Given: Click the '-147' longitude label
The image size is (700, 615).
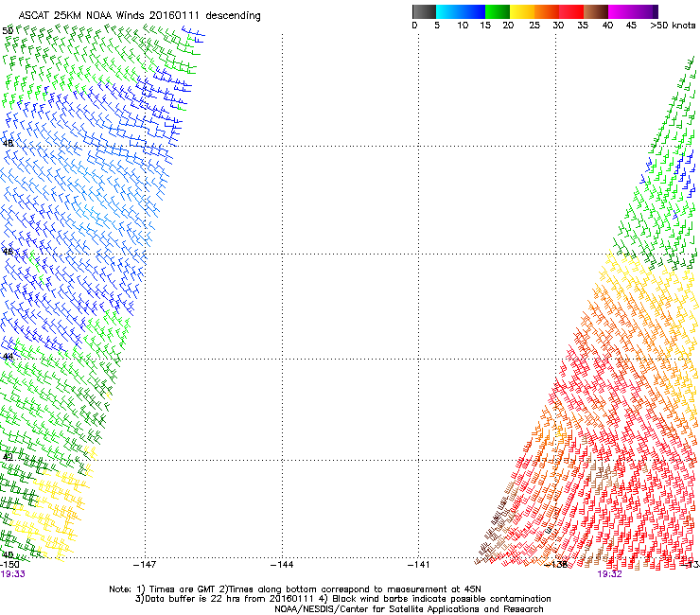Looking at the screenshot, I should click(145, 565).
